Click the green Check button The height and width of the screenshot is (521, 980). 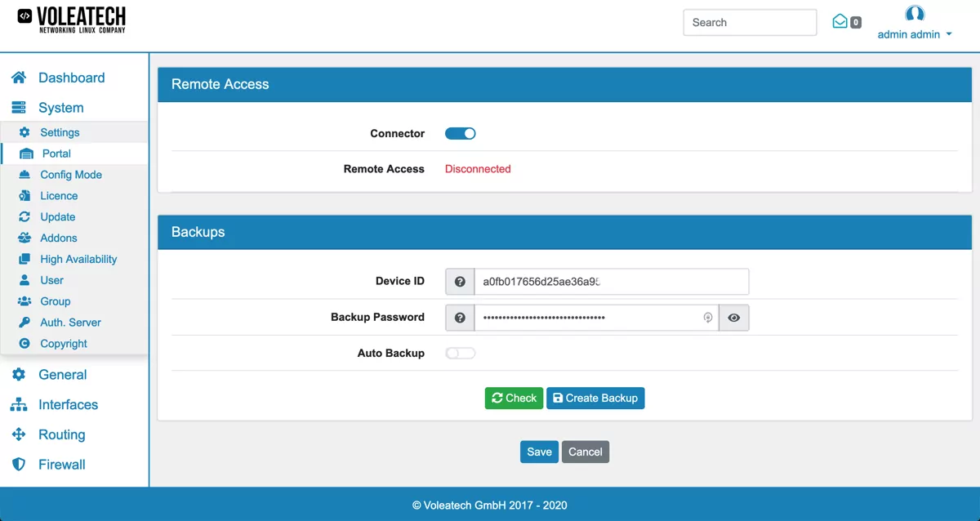click(x=514, y=399)
